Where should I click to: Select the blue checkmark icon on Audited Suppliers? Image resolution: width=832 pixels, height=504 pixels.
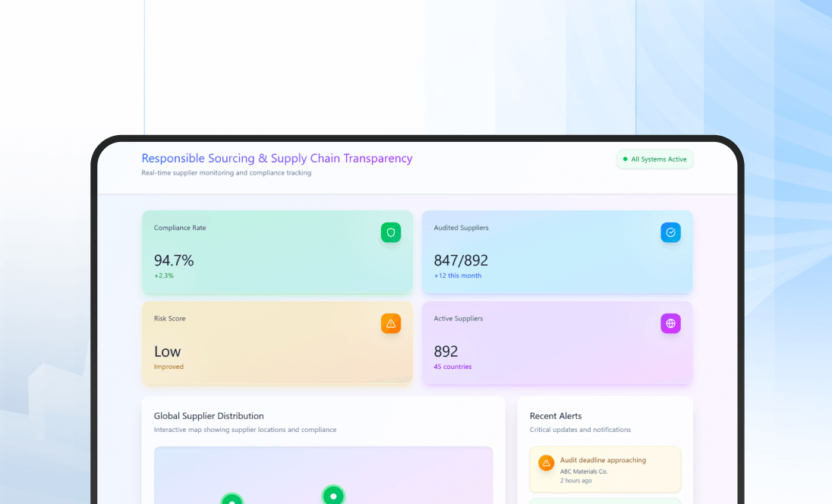670,232
